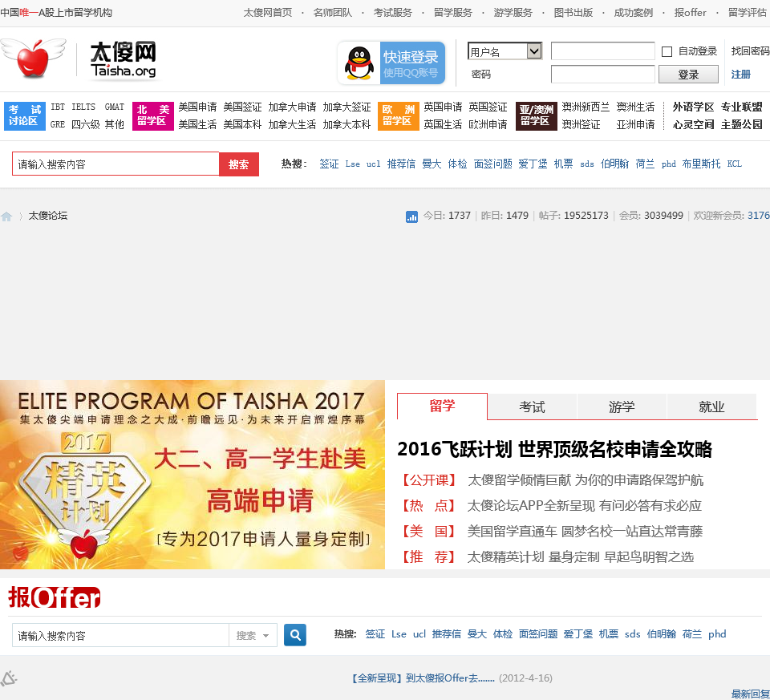
Task: Open the 英国签证 forum link
Action: pyautogui.click(x=488, y=107)
